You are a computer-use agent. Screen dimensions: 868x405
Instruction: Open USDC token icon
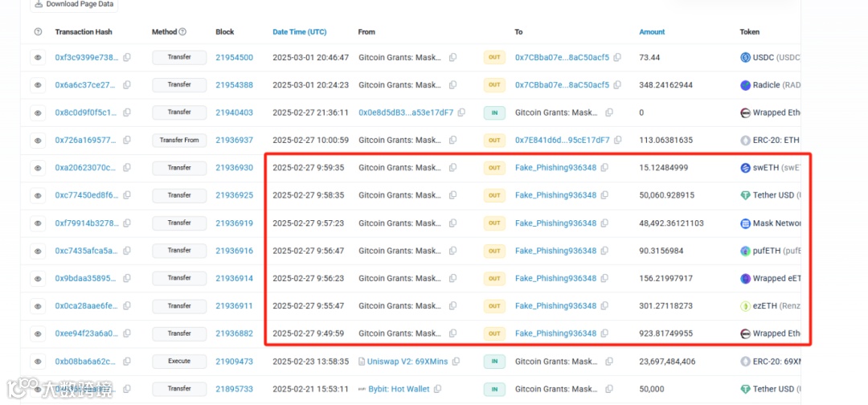coord(745,58)
